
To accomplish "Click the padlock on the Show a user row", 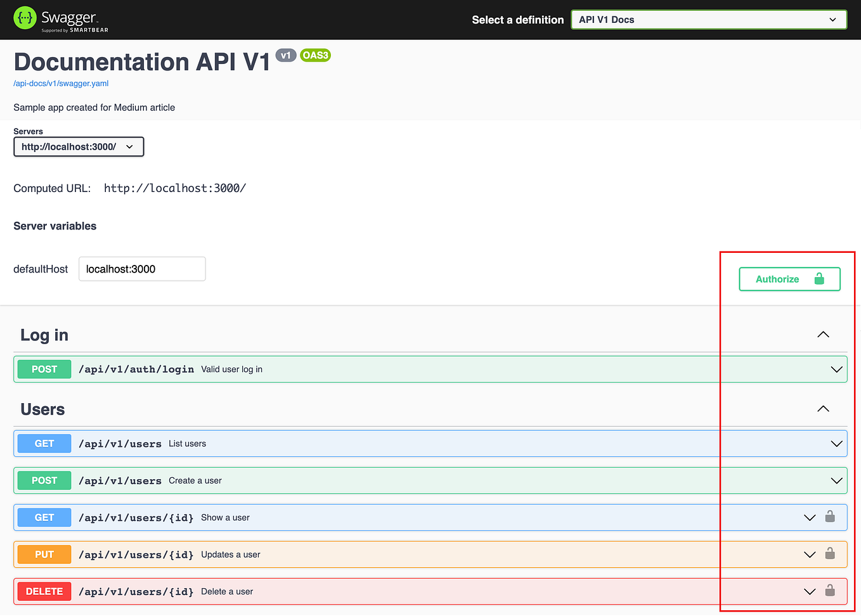I will [x=831, y=517].
